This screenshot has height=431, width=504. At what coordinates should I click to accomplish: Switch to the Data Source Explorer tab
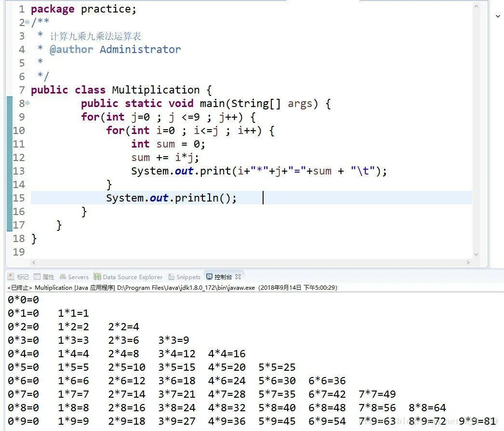pos(128,277)
